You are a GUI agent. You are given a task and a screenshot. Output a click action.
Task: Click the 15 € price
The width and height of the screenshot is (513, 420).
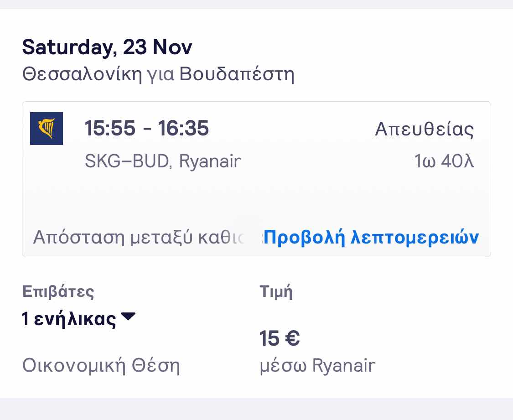pyautogui.click(x=279, y=338)
